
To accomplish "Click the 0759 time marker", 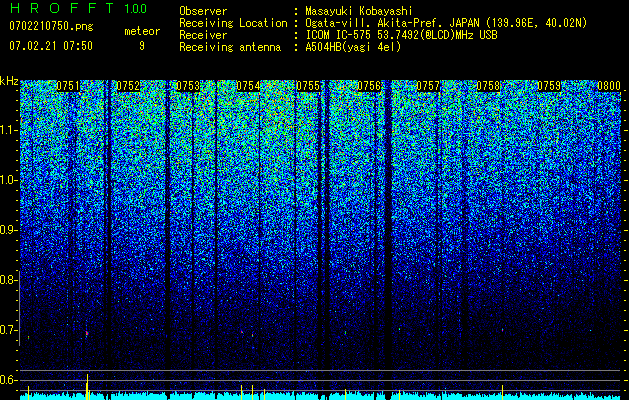I will [x=549, y=86].
